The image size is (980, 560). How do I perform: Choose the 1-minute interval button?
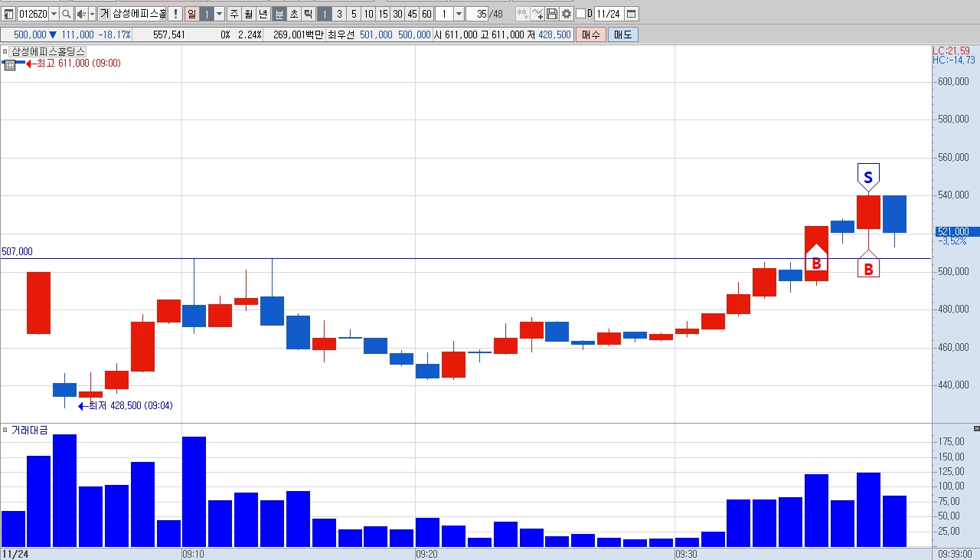[x=324, y=14]
